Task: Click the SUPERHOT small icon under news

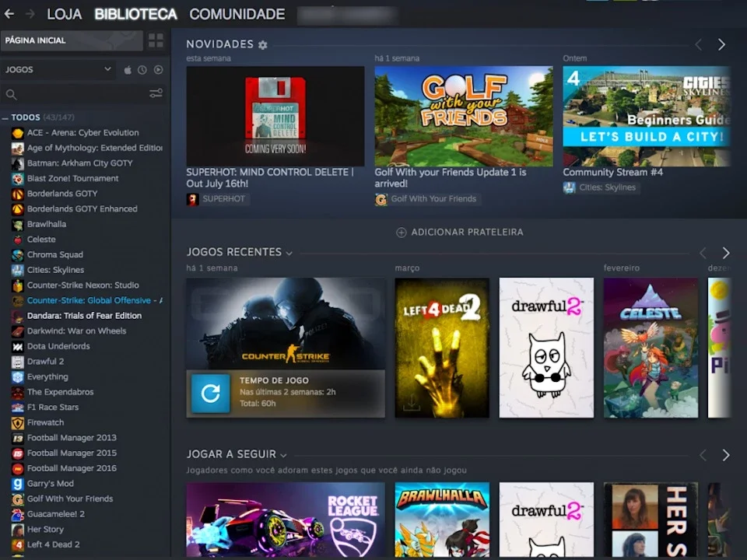Action: point(192,200)
